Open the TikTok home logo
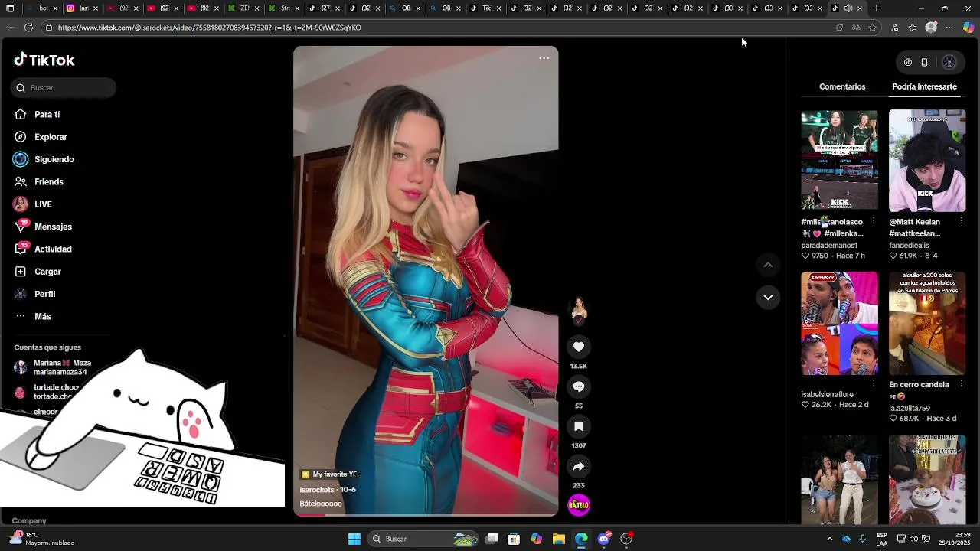Image resolution: width=980 pixels, height=551 pixels. coord(44,60)
